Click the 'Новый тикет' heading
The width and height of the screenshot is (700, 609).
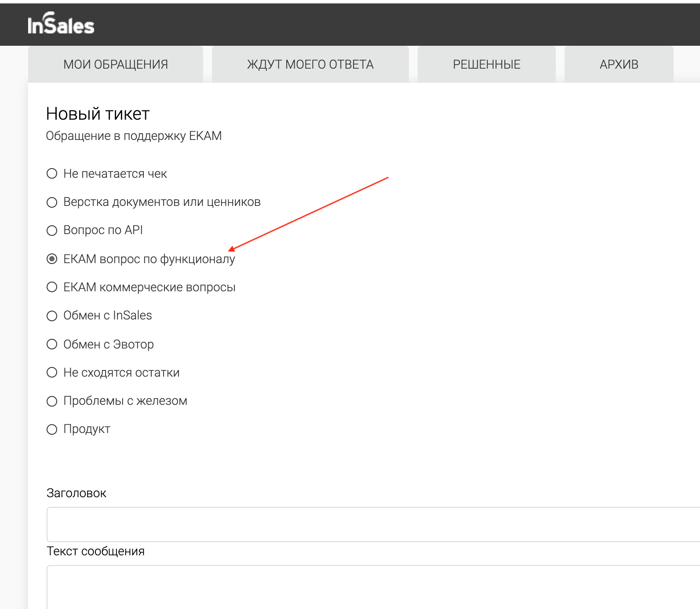click(x=98, y=114)
